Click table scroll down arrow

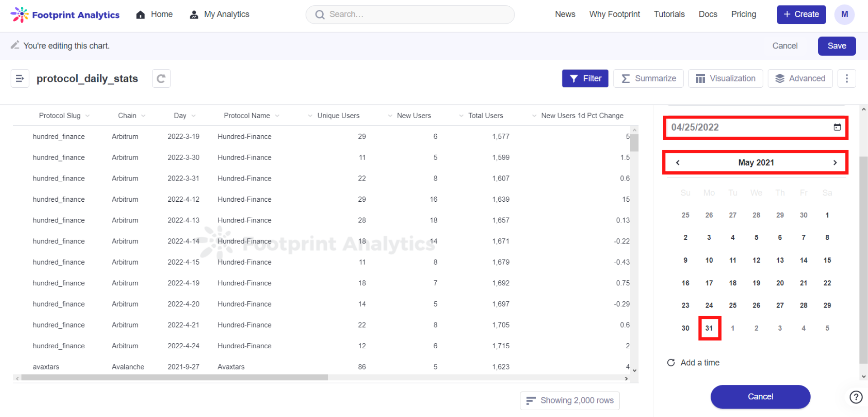[634, 370]
